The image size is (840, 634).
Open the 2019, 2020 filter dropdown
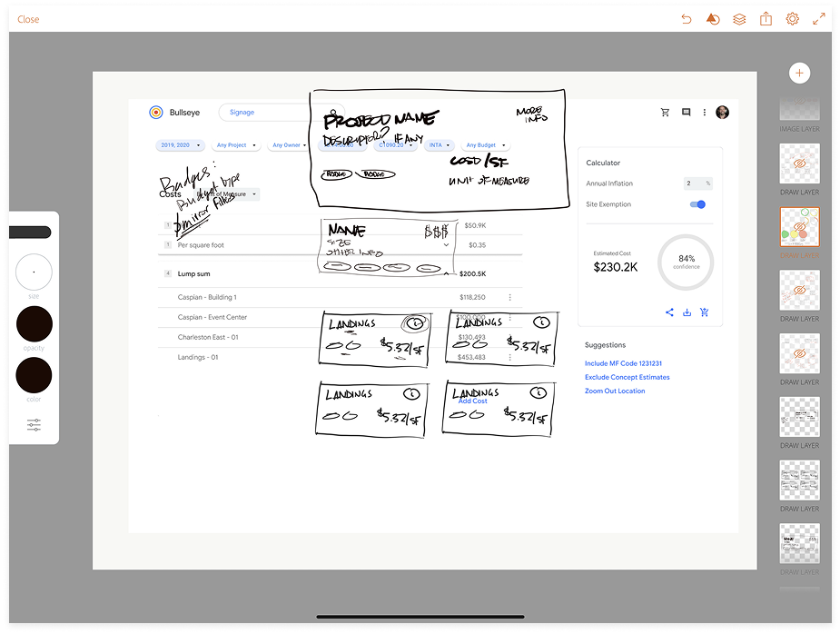[x=180, y=145]
